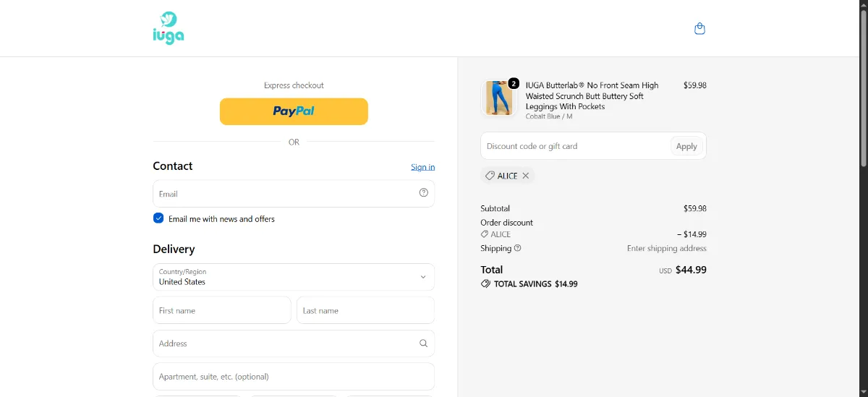
Task: Click the leggings product thumbnail
Action: click(x=498, y=98)
